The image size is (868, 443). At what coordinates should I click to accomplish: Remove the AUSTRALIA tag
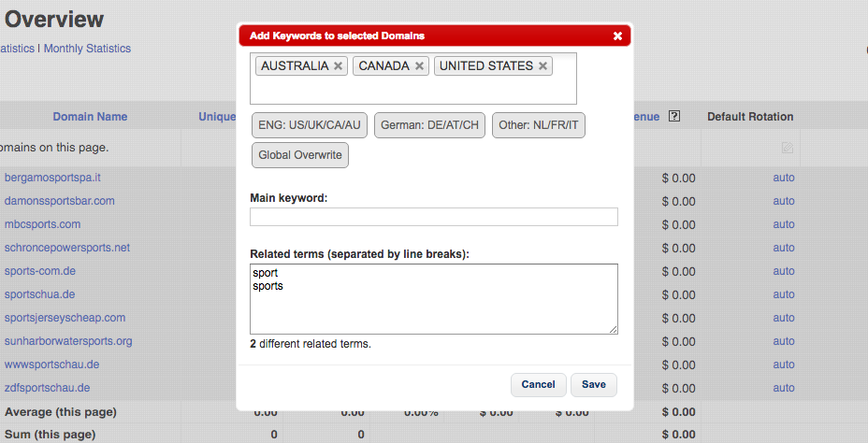[339, 66]
